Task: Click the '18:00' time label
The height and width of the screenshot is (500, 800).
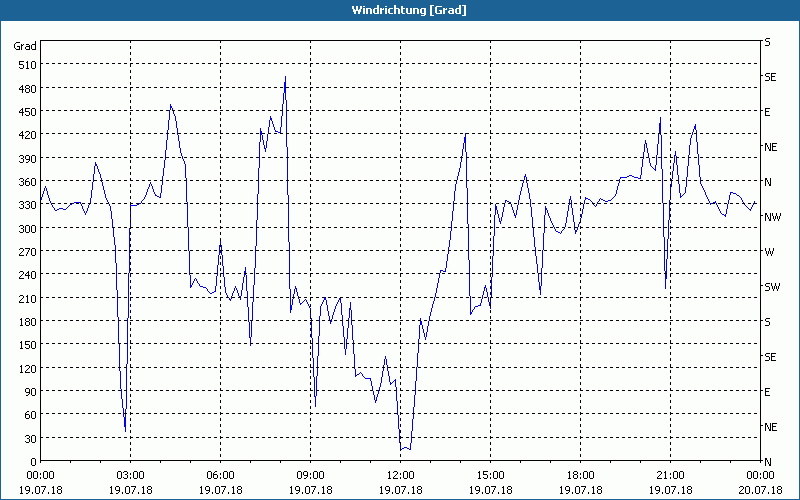Action: point(581,476)
